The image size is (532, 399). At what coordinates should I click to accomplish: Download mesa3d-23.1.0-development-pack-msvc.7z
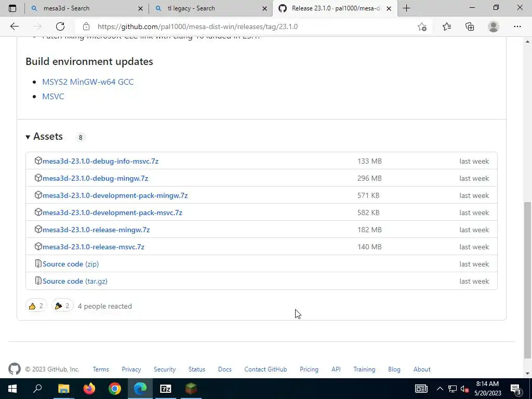coord(112,212)
